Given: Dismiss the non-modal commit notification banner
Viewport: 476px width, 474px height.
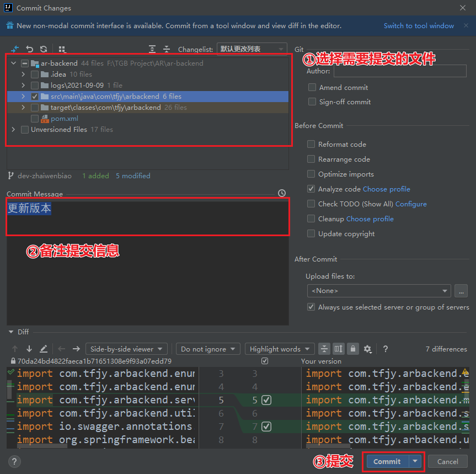Looking at the screenshot, I should 466,25.
